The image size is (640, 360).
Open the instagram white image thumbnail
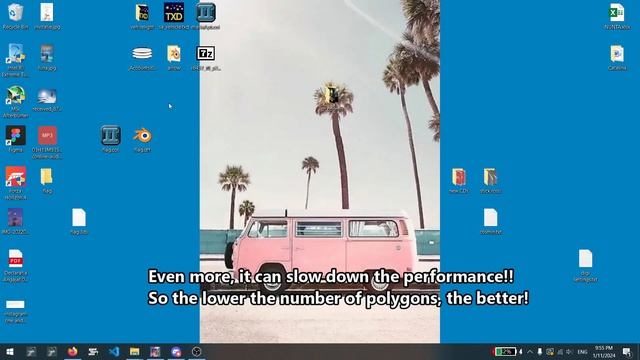click(16, 304)
